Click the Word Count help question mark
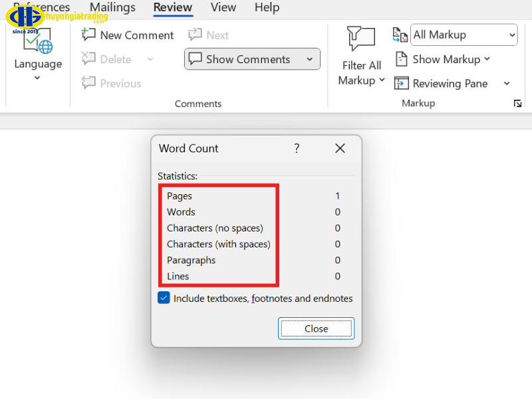Image resolution: width=532 pixels, height=399 pixels. [297, 148]
